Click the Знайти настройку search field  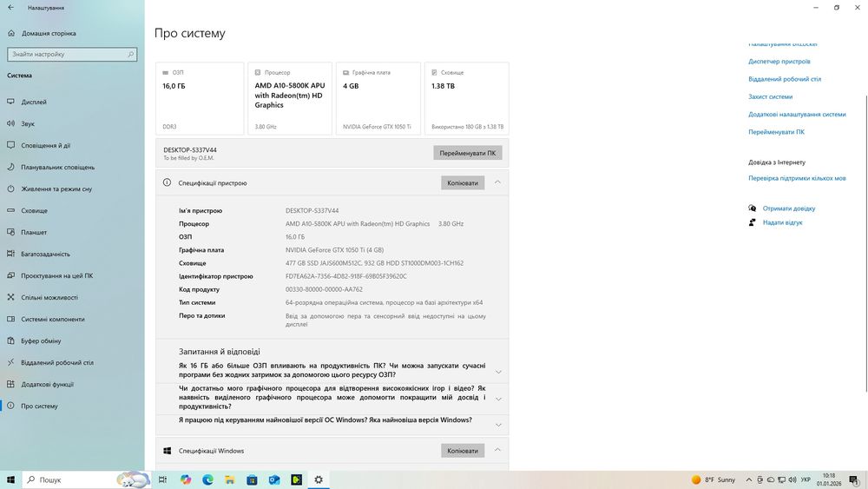tap(72, 54)
